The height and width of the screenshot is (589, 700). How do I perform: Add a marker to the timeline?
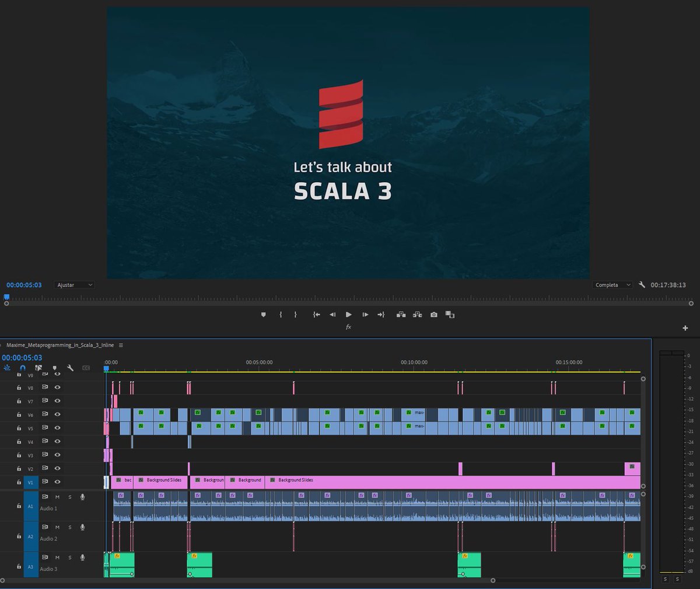point(54,368)
